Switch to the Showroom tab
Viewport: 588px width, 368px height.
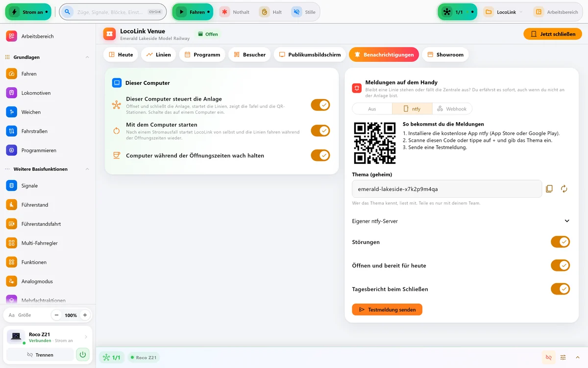tap(445, 54)
